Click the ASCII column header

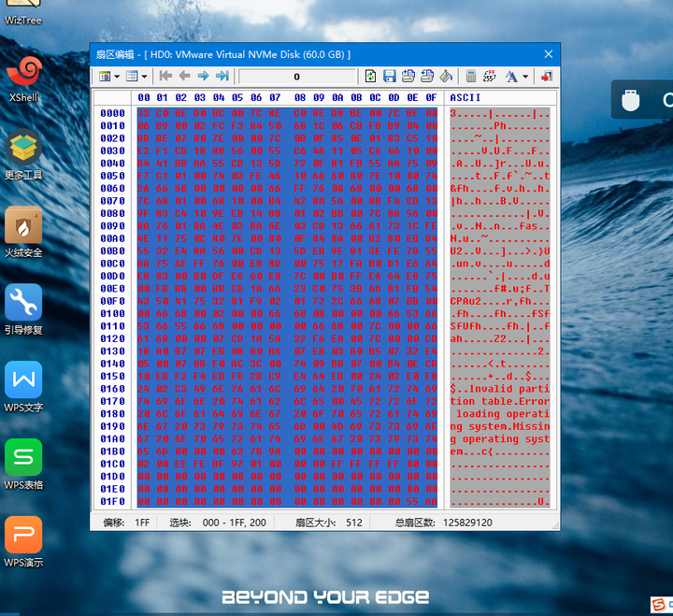pos(465,97)
